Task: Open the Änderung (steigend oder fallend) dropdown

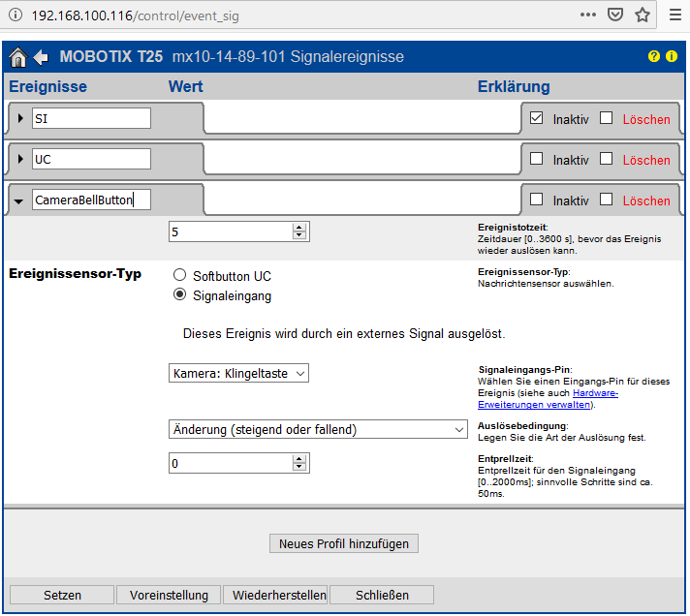Action: 318,429
